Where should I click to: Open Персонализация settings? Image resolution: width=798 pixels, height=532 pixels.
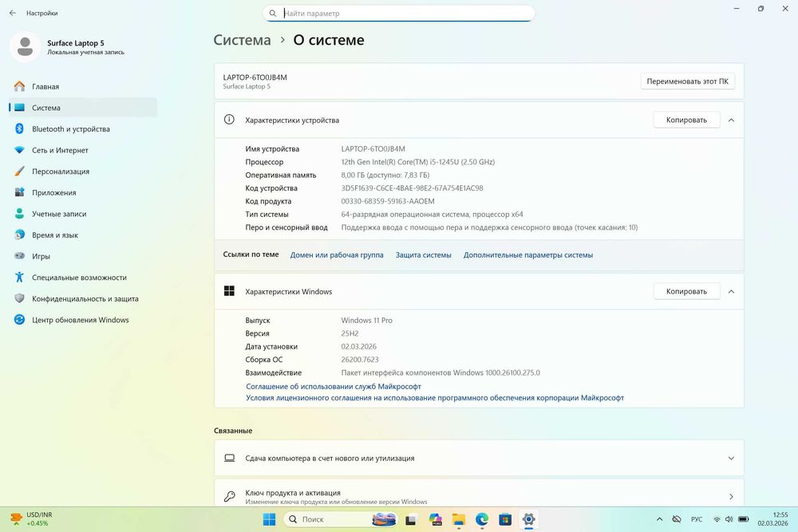tap(83, 171)
